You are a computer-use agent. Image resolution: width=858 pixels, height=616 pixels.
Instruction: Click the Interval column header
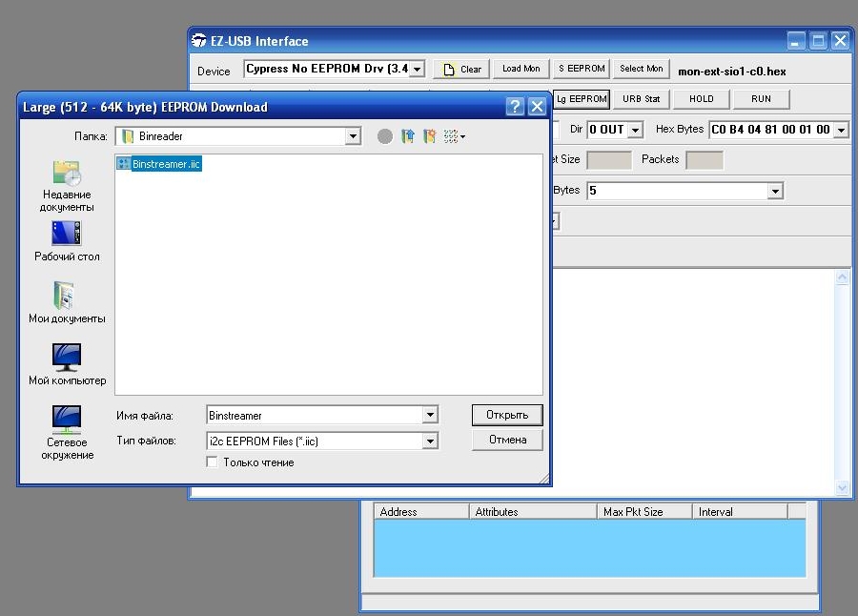click(741, 511)
